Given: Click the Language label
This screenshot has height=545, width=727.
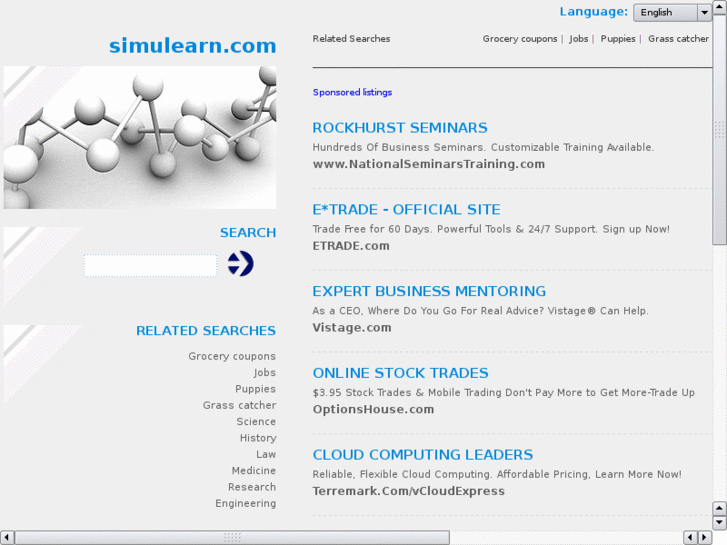Looking at the screenshot, I should click(593, 12).
